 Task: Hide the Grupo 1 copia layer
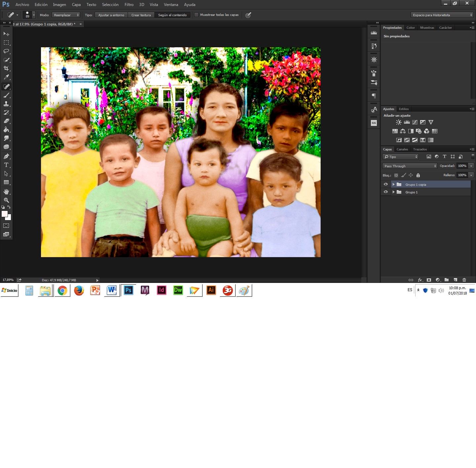tap(385, 184)
